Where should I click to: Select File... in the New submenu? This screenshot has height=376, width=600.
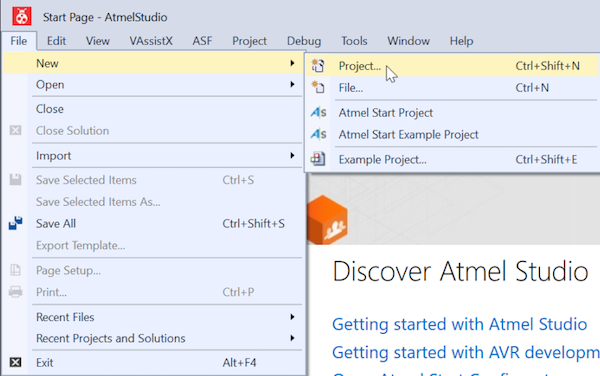pos(452,88)
